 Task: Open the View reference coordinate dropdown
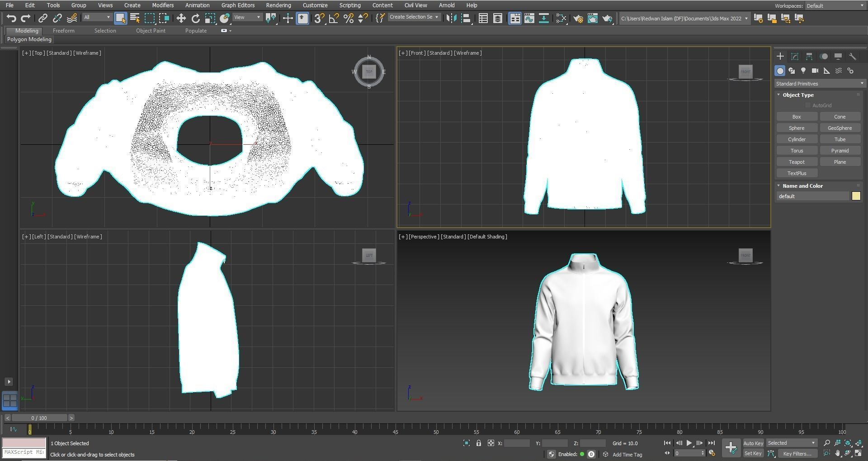click(247, 17)
